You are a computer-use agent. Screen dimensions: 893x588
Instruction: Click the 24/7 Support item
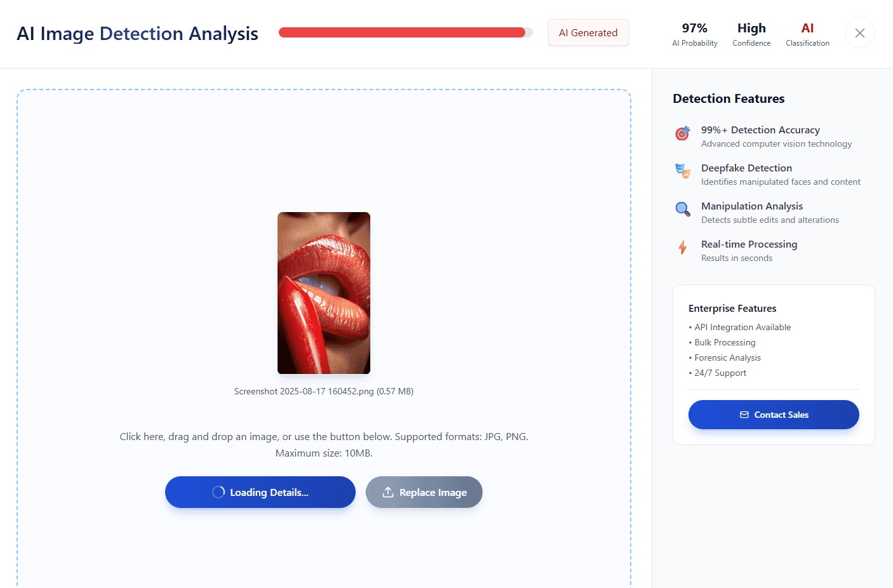(718, 373)
